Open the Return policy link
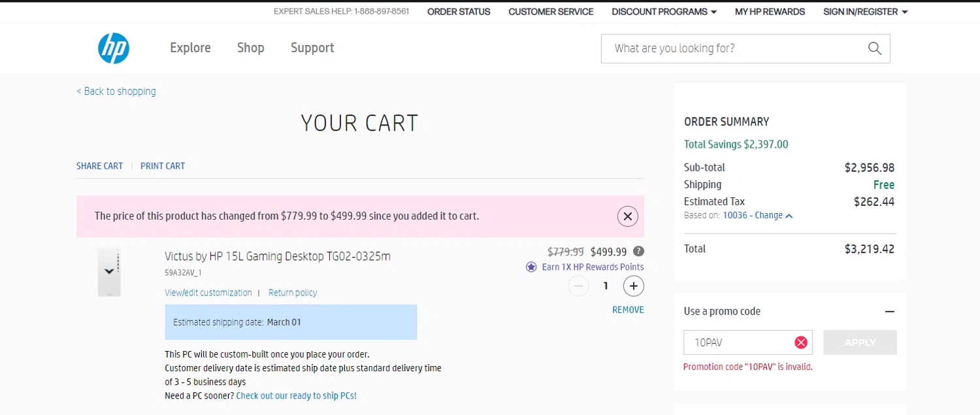Viewport: 980px width, 415px height. pos(293,293)
